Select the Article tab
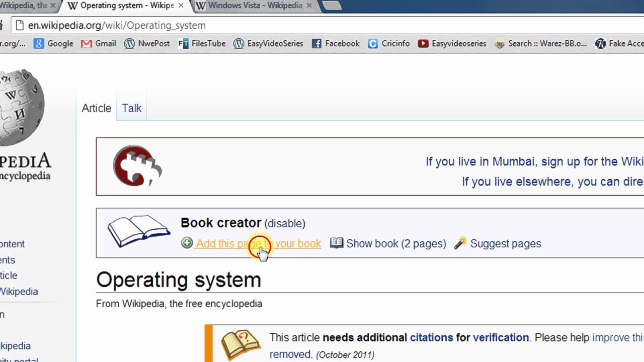 [96, 108]
